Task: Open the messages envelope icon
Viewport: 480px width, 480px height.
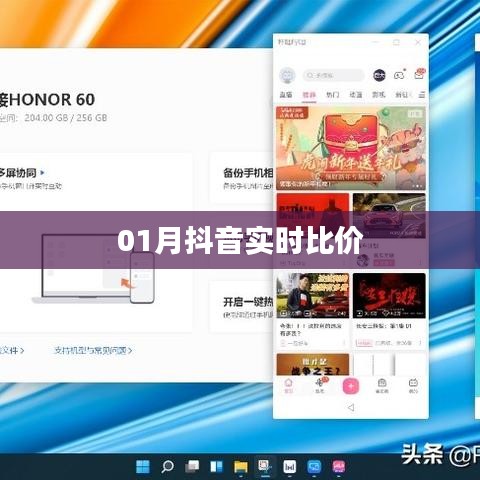Action: click(x=419, y=75)
